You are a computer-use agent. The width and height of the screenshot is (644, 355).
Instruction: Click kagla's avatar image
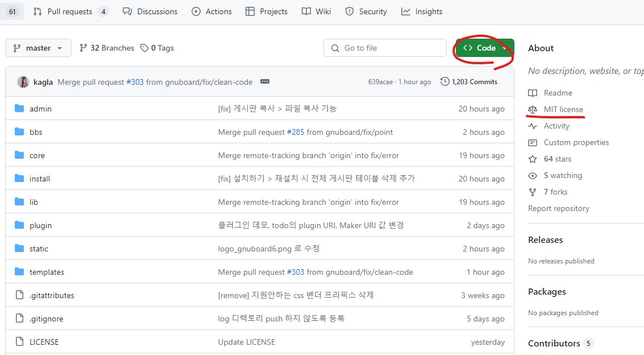tap(23, 82)
